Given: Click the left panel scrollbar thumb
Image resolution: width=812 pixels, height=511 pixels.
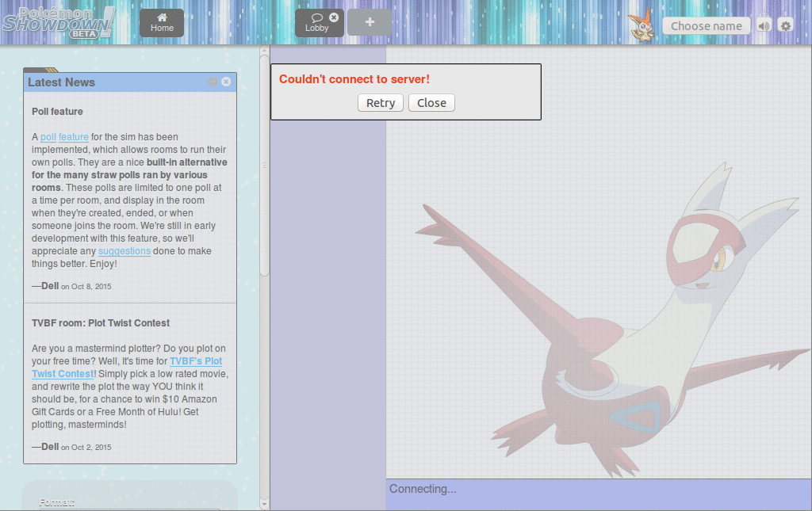Looking at the screenshot, I should point(264,166).
